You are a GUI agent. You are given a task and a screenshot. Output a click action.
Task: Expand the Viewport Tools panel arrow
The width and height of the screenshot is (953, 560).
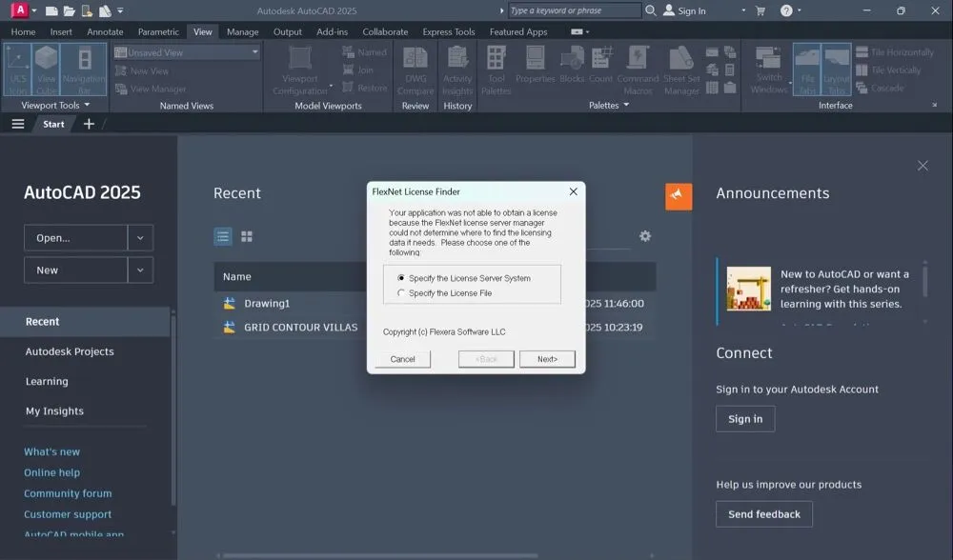(88, 105)
